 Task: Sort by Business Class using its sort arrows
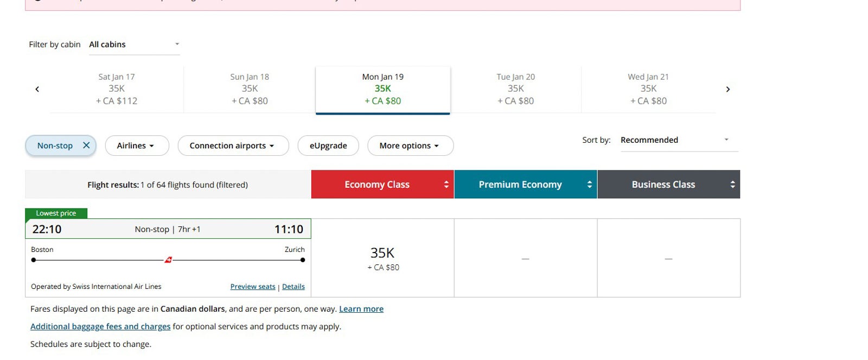click(732, 185)
